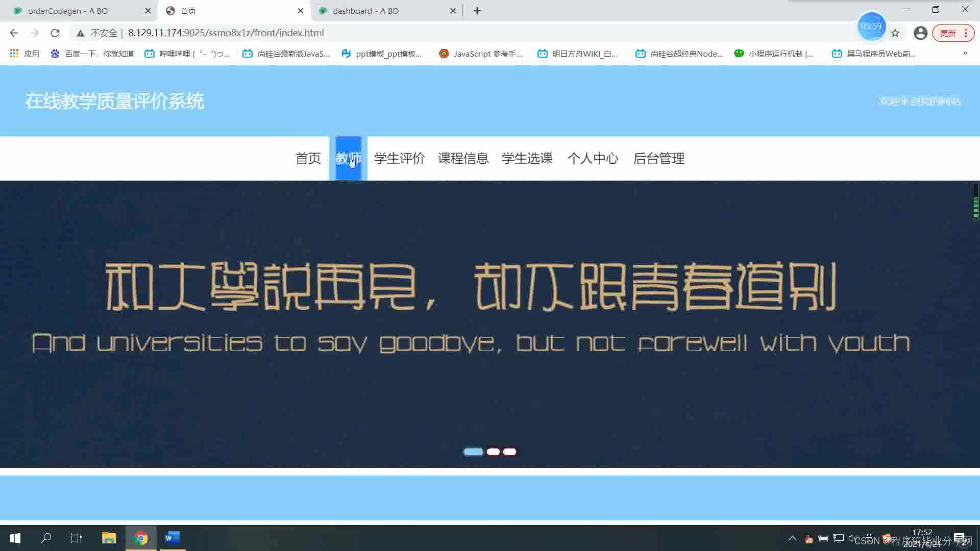Go to 后台管理 link
Image resolution: width=980 pixels, height=551 pixels.
(x=658, y=159)
